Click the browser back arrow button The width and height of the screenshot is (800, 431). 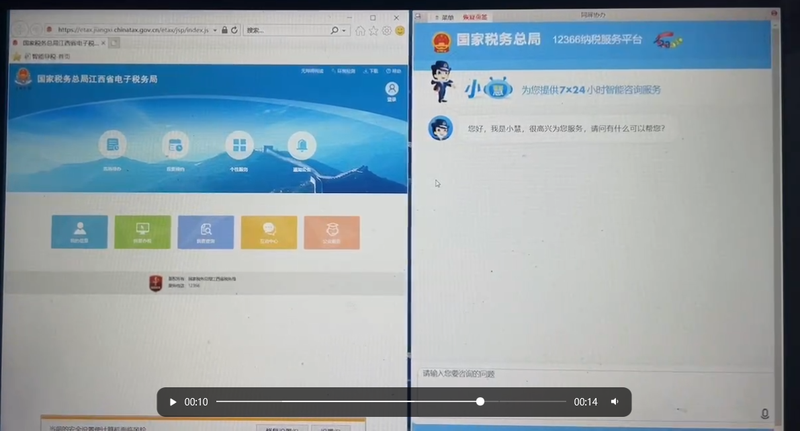[20, 30]
